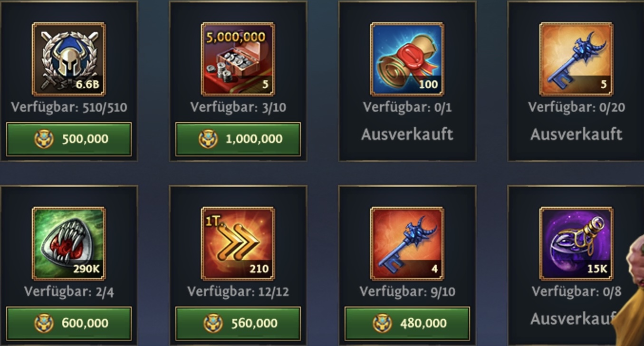
Task: Select the 1T speed-up arrows icon
Action: coord(238,243)
